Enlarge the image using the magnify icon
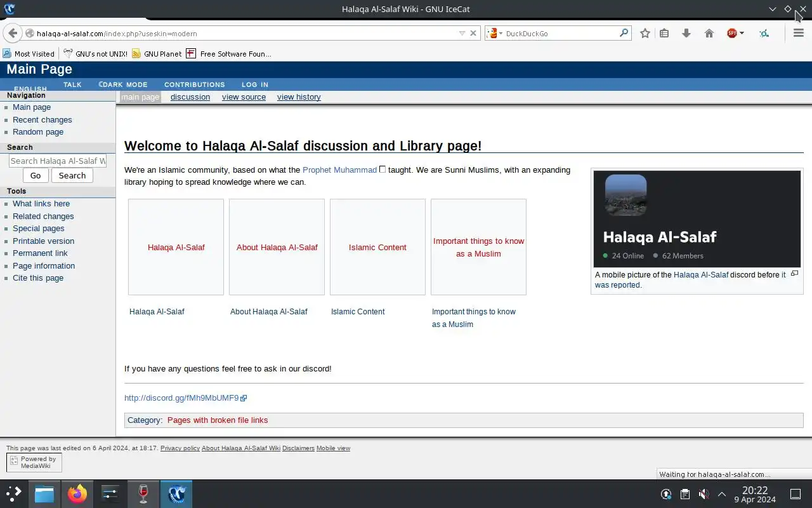 click(x=794, y=274)
